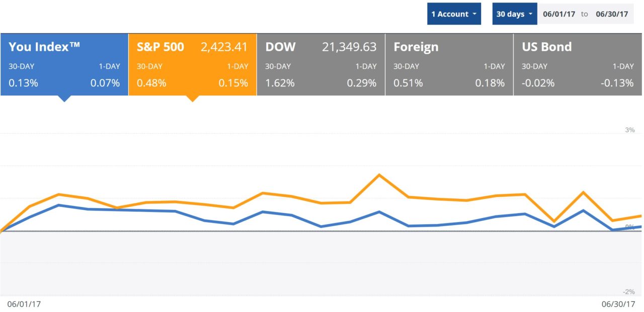Toggle the S&P 500 tile off

tap(192, 64)
